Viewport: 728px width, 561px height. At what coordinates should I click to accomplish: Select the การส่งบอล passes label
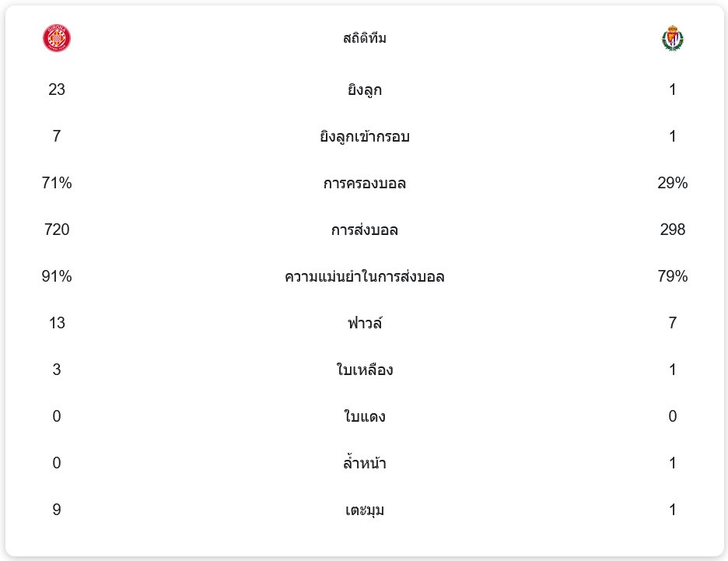(x=364, y=230)
